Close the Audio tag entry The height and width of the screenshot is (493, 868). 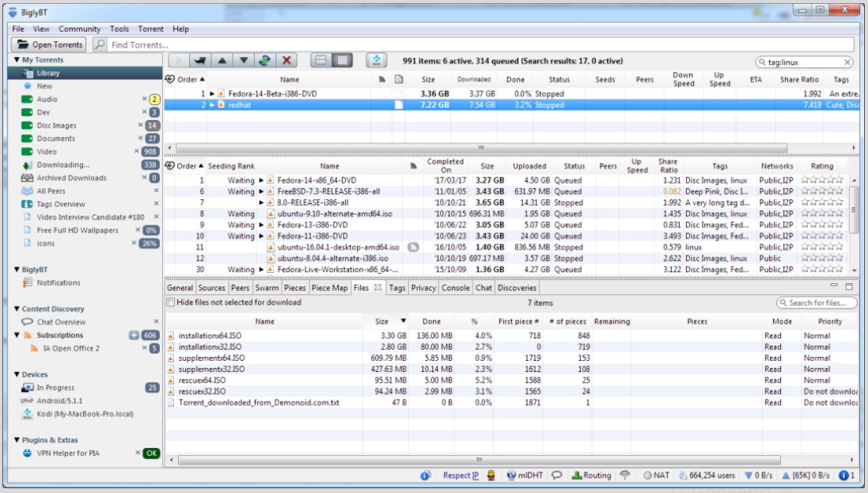tap(144, 99)
